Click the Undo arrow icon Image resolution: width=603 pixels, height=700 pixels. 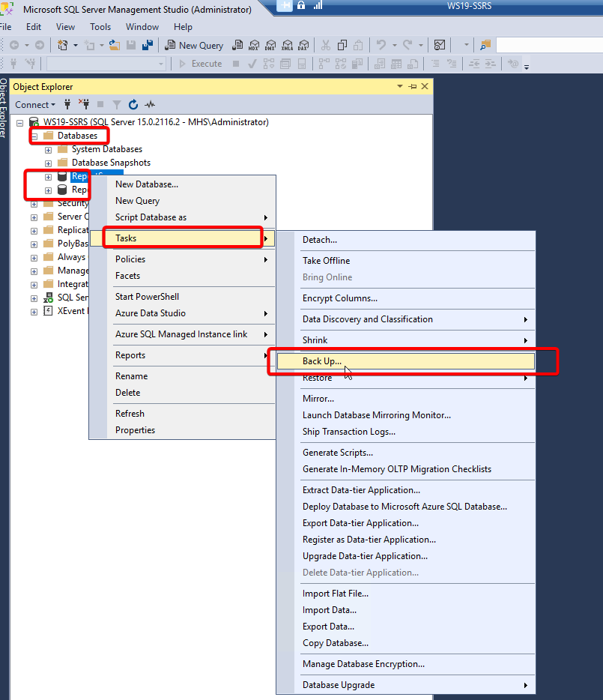pyautogui.click(x=381, y=45)
